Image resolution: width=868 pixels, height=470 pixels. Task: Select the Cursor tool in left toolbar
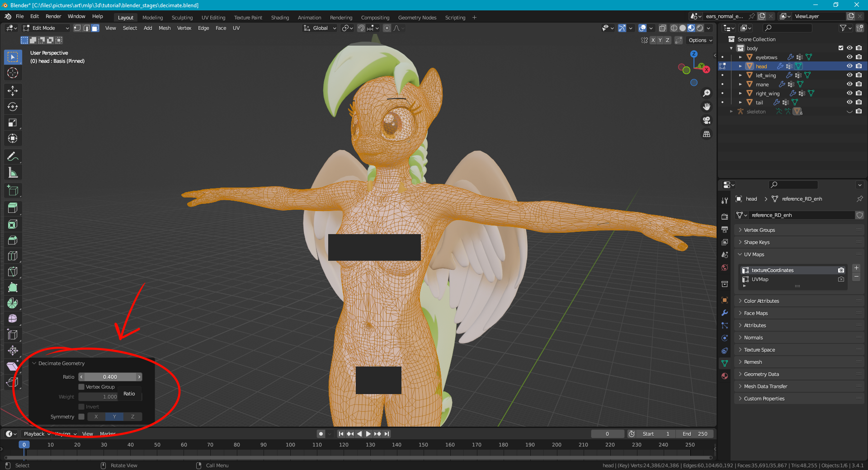(13, 73)
